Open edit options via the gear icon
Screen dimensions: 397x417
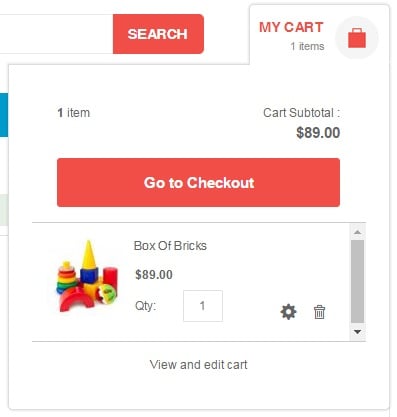point(288,312)
